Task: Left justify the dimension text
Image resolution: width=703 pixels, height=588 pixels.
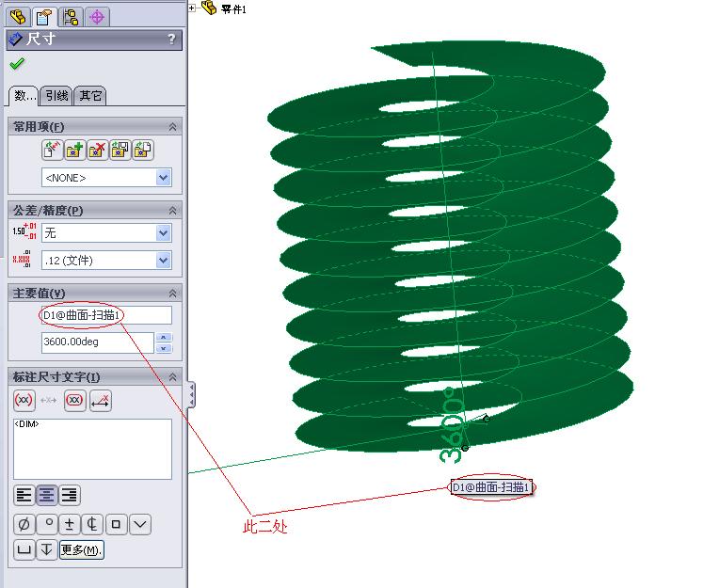Action: click(x=24, y=495)
